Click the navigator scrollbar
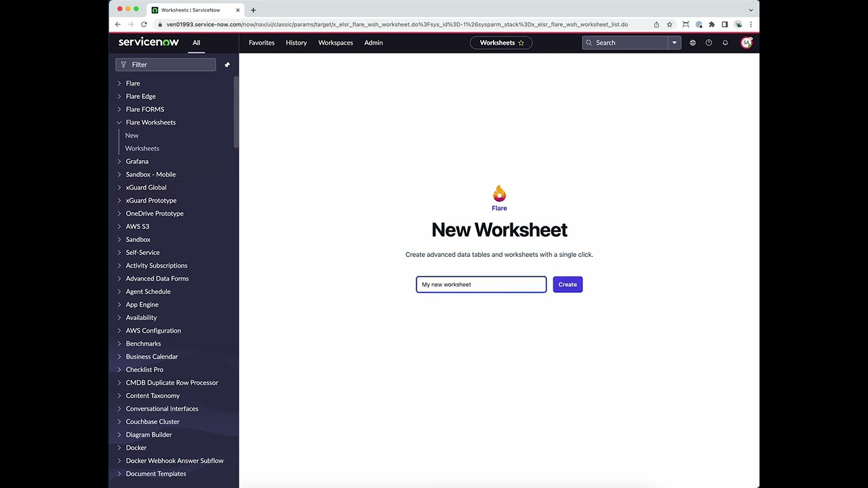 pos(236,112)
